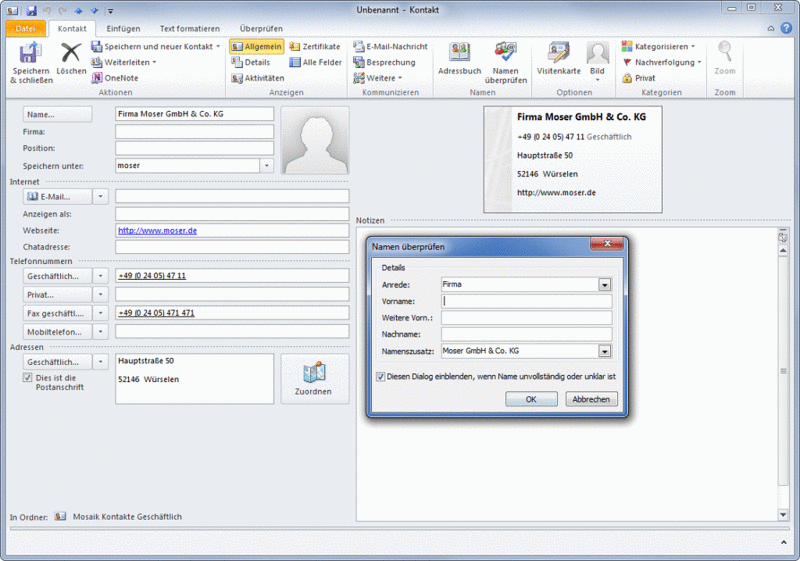Click next item arrow in quick access toolbar
Screen dimensions: 800x561
(94, 10)
